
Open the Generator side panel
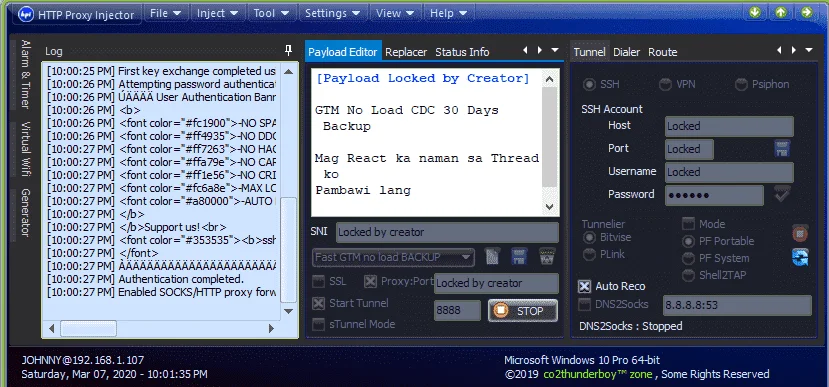pyautogui.click(x=25, y=213)
